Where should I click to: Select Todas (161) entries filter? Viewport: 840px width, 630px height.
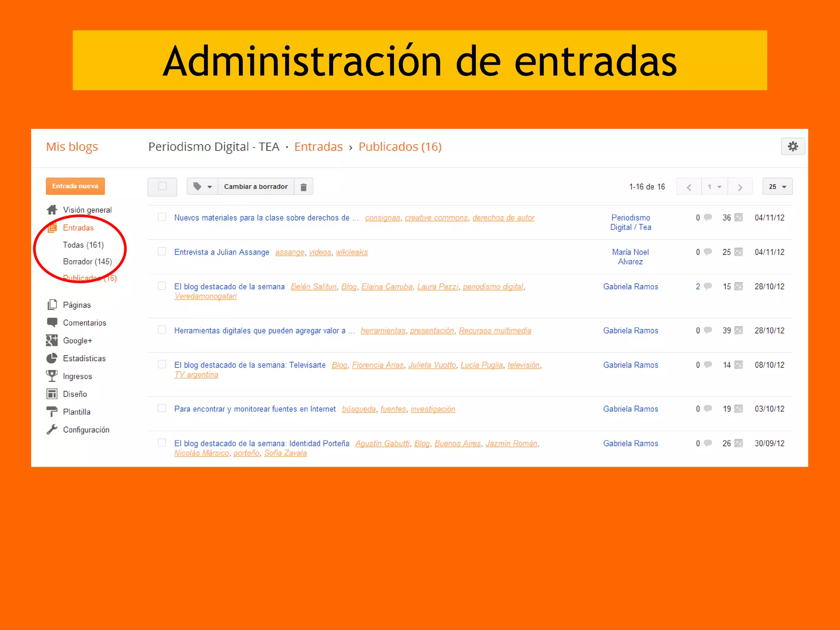[83, 245]
